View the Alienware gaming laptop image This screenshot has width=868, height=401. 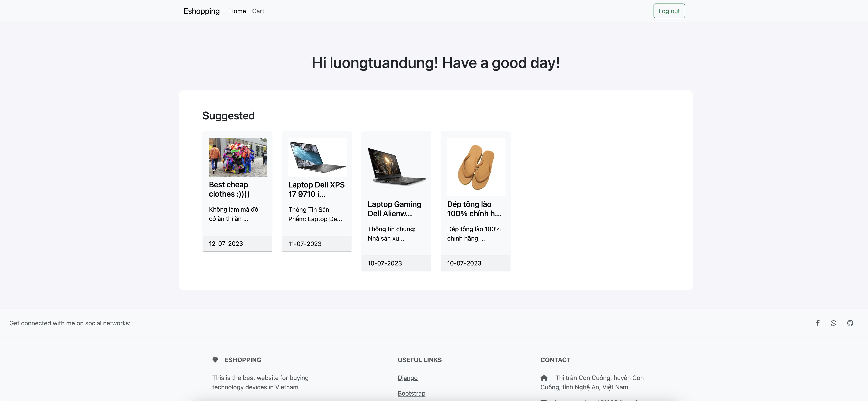(x=397, y=167)
